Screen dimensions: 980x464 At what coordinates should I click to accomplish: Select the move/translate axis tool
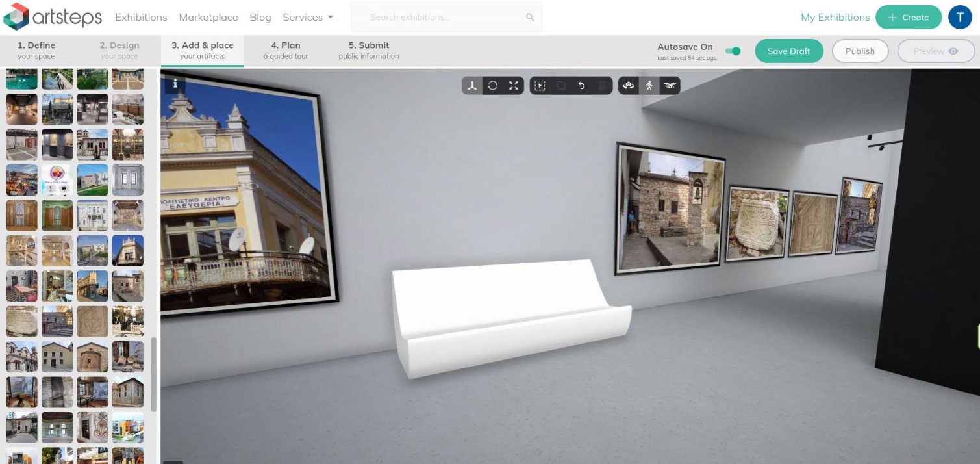click(472, 86)
